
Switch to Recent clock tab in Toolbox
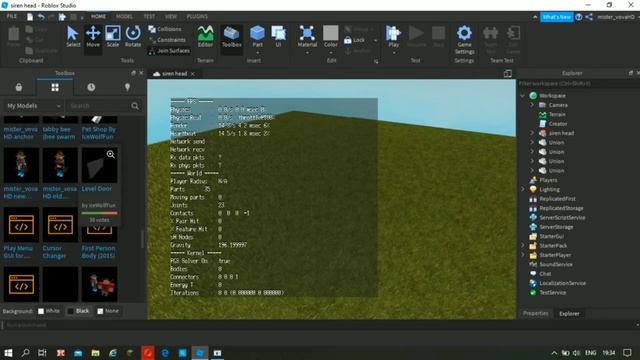point(91,87)
